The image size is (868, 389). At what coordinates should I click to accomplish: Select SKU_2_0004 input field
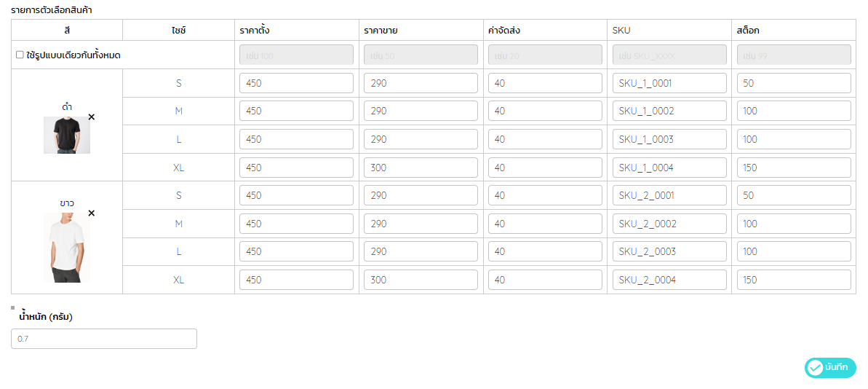click(x=669, y=280)
